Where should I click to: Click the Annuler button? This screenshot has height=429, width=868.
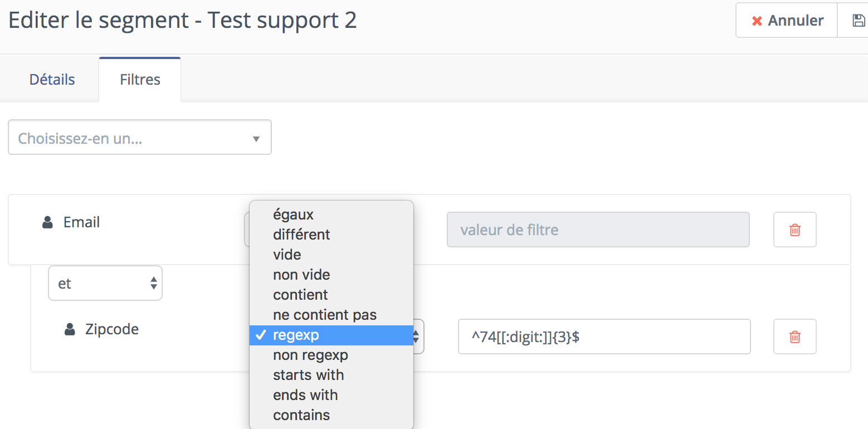(787, 21)
